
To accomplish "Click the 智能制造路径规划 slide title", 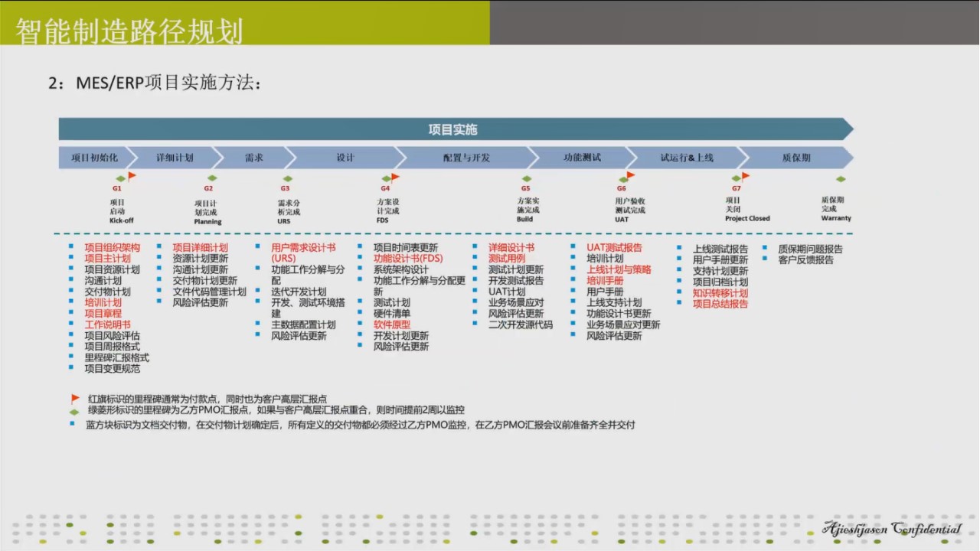I will (129, 31).
